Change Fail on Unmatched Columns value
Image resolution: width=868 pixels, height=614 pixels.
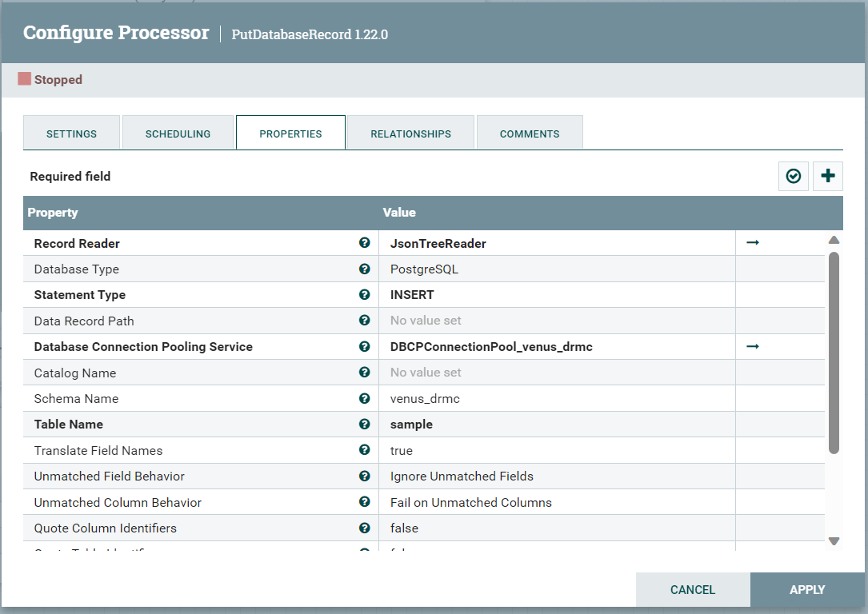(557, 502)
